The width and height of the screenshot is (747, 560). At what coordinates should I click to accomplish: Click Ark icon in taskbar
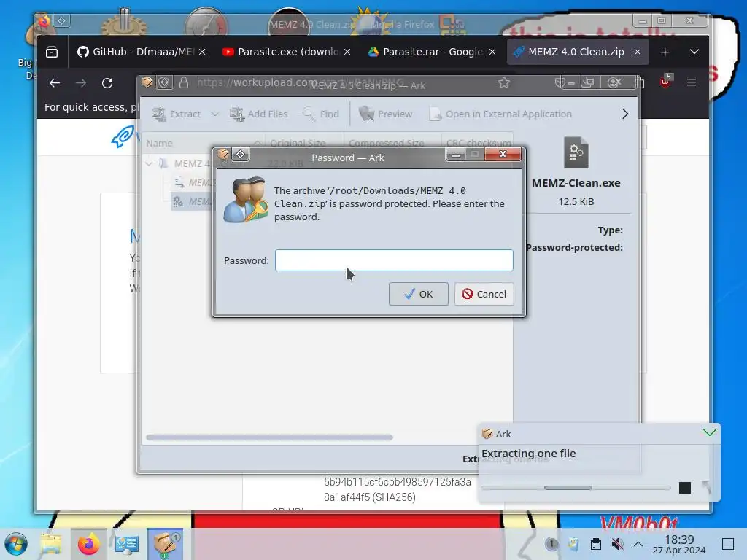click(x=165, y=544)
